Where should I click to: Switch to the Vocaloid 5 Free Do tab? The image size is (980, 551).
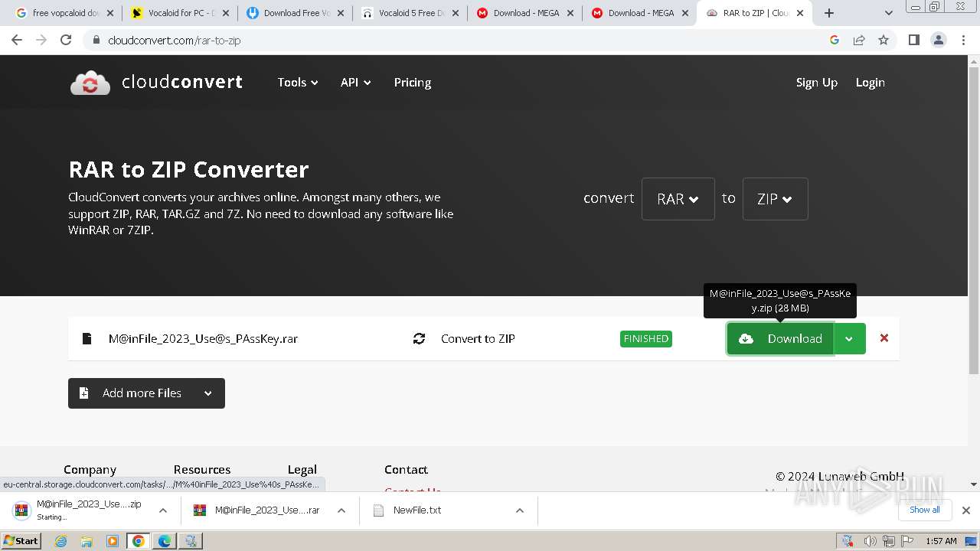409,13
